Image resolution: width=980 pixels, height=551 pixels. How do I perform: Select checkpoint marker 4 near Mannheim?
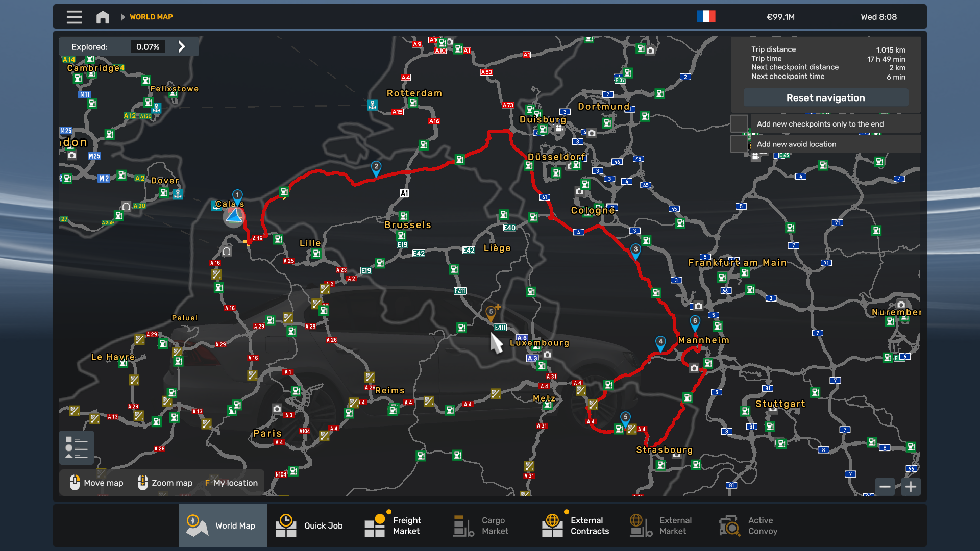click(660, 342)
